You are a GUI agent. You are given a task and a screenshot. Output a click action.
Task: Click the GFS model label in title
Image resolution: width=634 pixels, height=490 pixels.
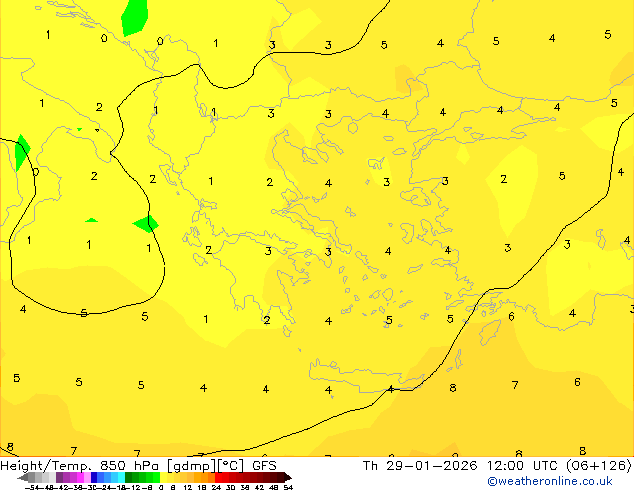point(264,466)
